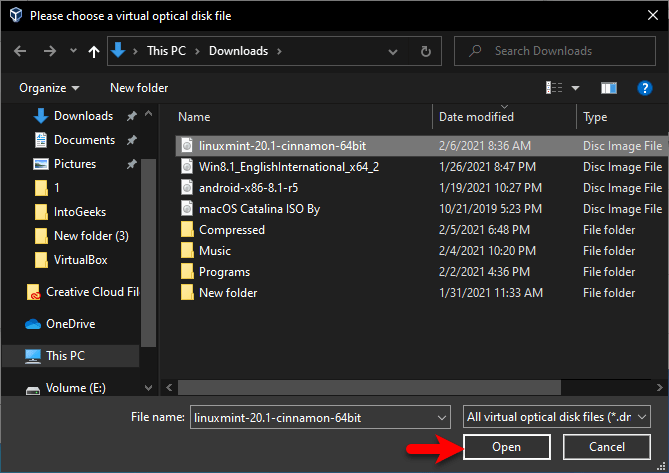
Task: Select Volume (E:) drive in sidebar
Action: click(76, 388)
